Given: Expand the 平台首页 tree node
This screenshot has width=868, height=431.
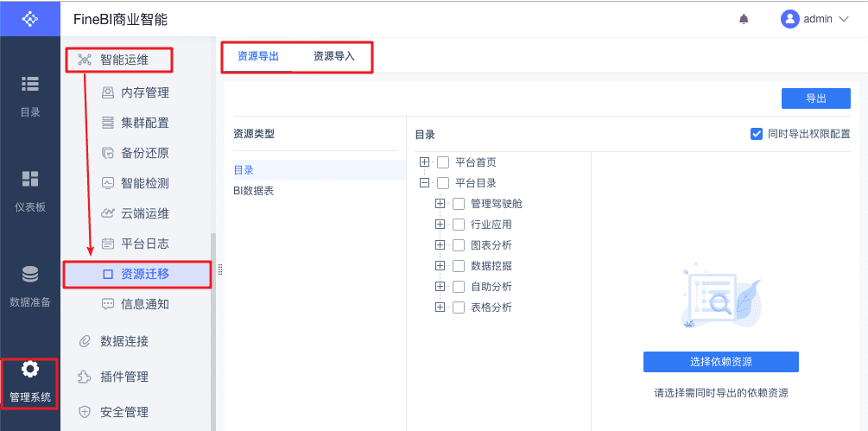Looking at the screenshot, I should (424, 162).
